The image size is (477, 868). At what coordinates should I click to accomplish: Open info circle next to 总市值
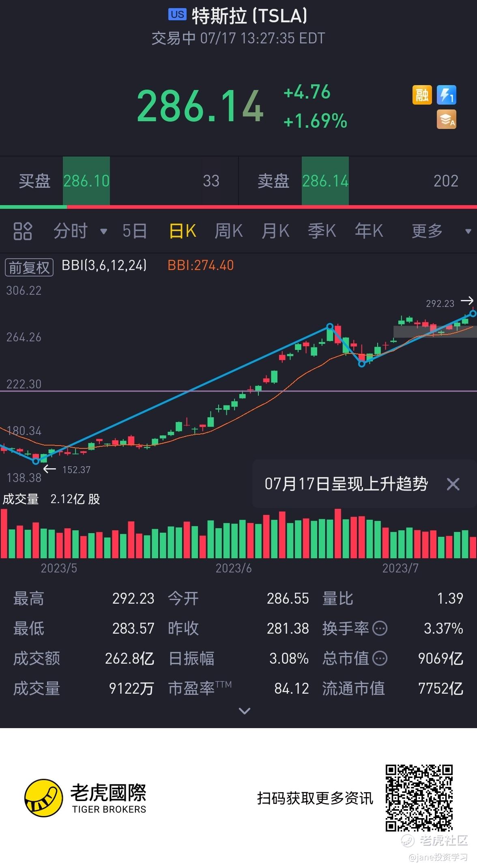380,658
